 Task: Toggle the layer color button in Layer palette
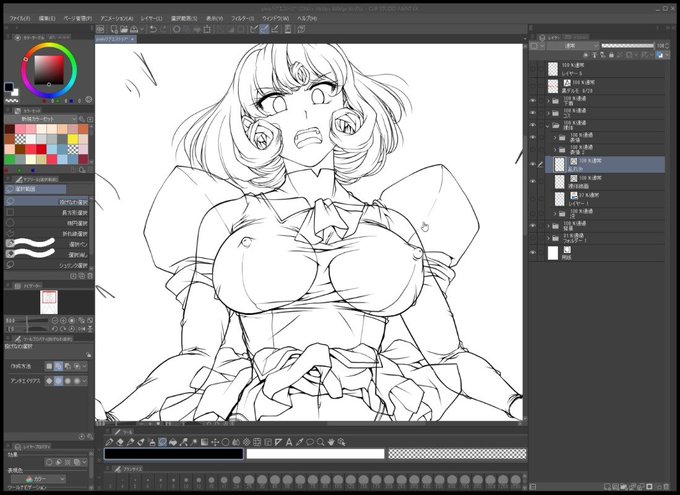[660, 55]
